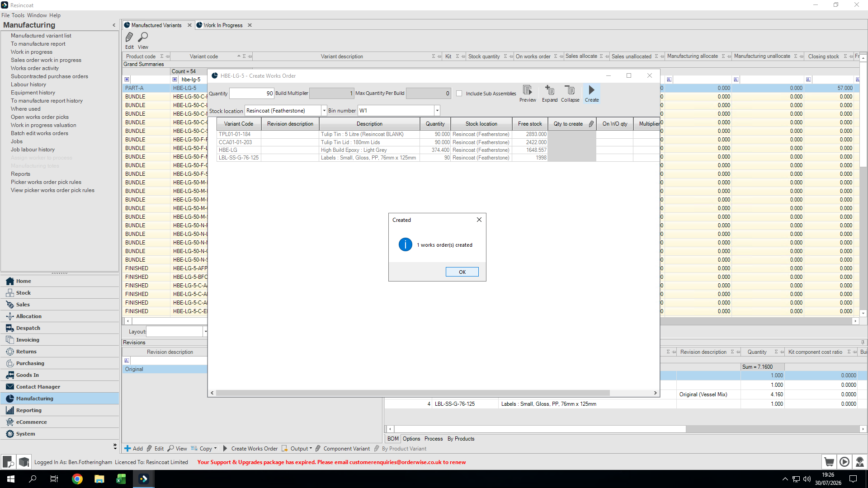Go to Purchasing module

coord(60,363)
